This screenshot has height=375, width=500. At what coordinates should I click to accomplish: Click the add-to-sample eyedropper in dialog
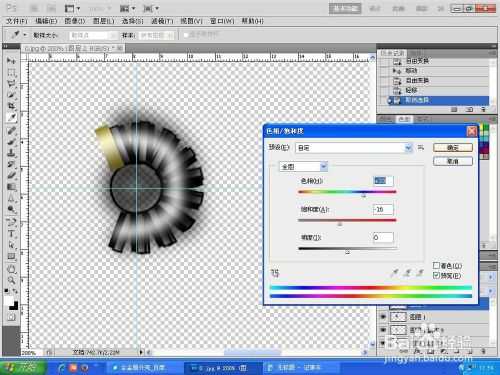point(407,273)
